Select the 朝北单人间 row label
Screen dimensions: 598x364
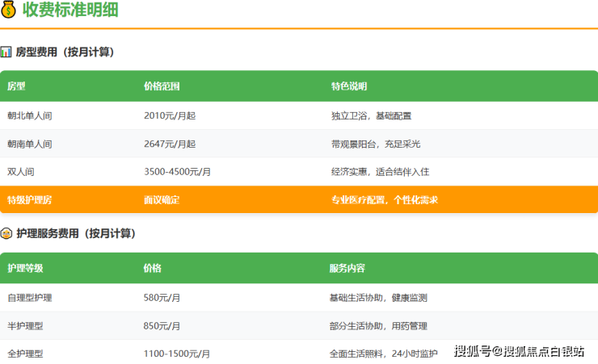[30, 115]
